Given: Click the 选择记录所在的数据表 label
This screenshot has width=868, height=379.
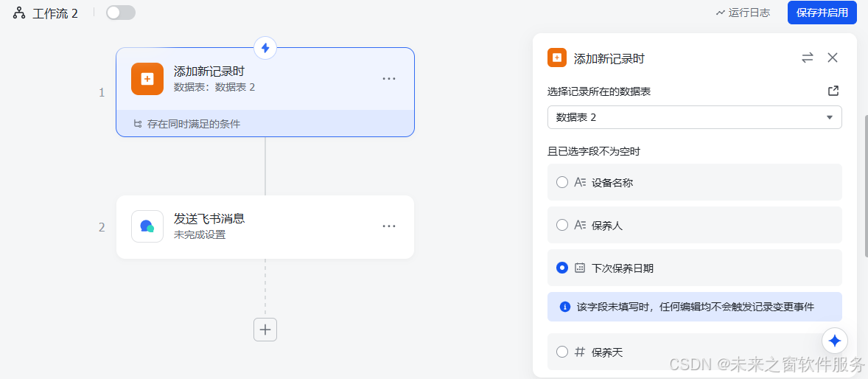Looking at the screenshot, I should coord(599,91).
